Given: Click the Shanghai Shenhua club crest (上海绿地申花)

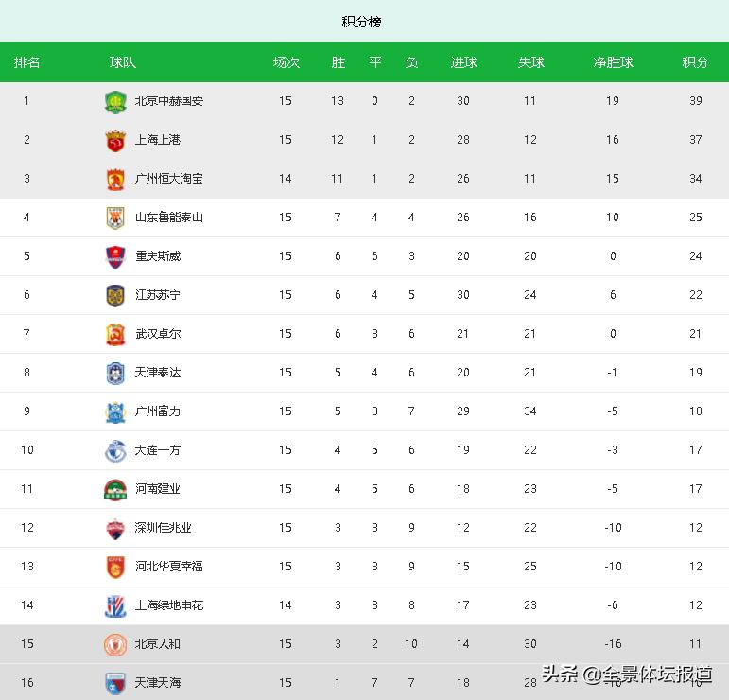Looking at the screenshot, I should tap(114, 605).
